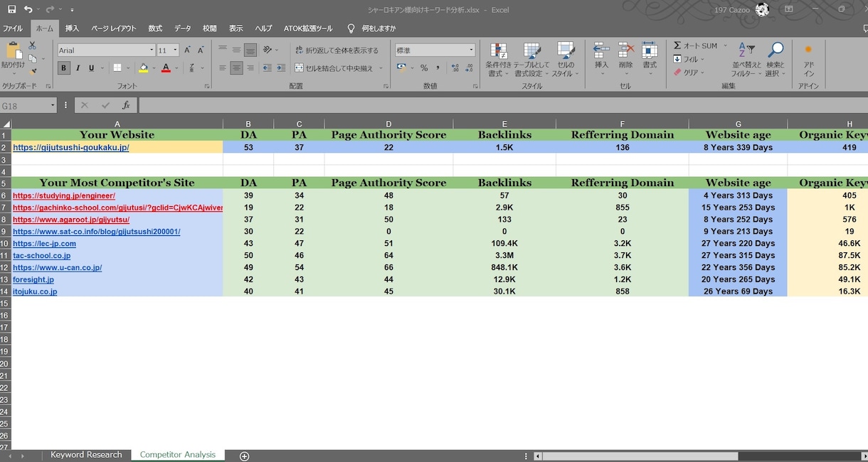Open the Arial font name dropdown
The width and height of the screenshot is (868, 462).
(x=152, y=50)
